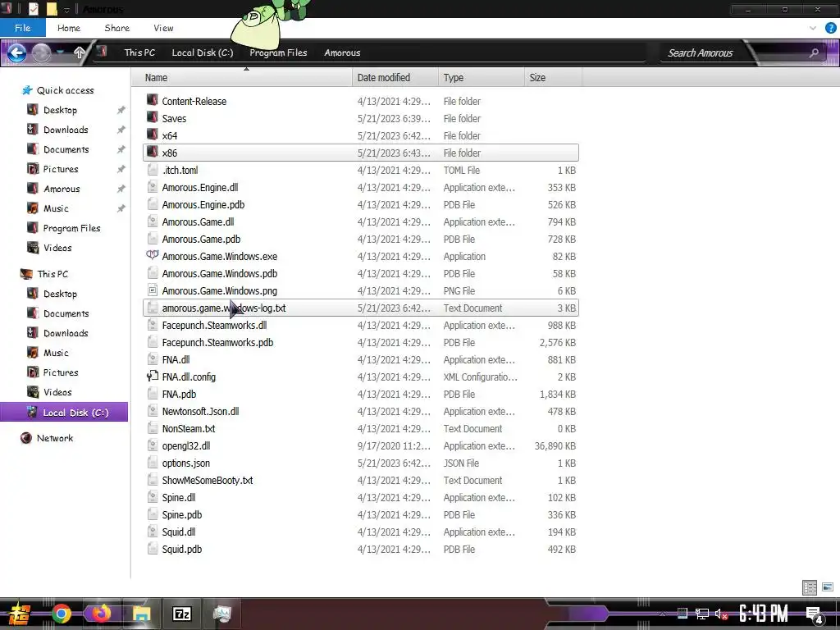Select options.json file
The image size is (840, 630).
361,463
